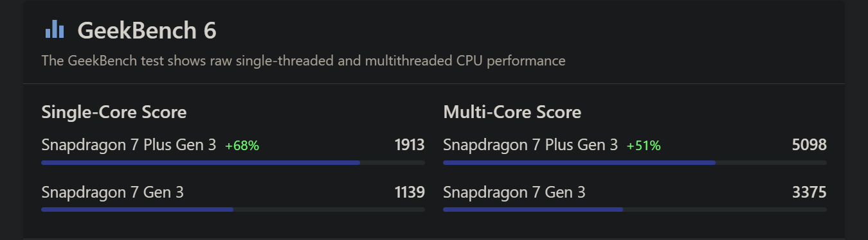Click the Single-Core Score heading
The image size is (868, 240).
(114, 112)
